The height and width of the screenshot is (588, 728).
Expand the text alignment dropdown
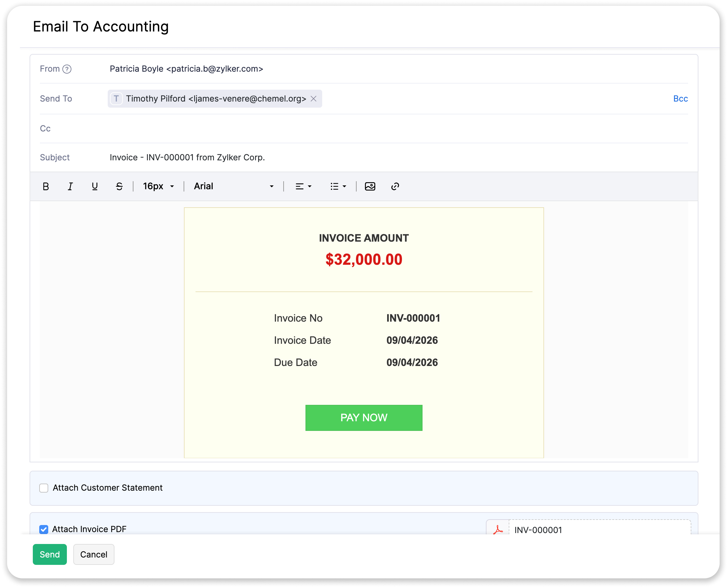point(303,186)
